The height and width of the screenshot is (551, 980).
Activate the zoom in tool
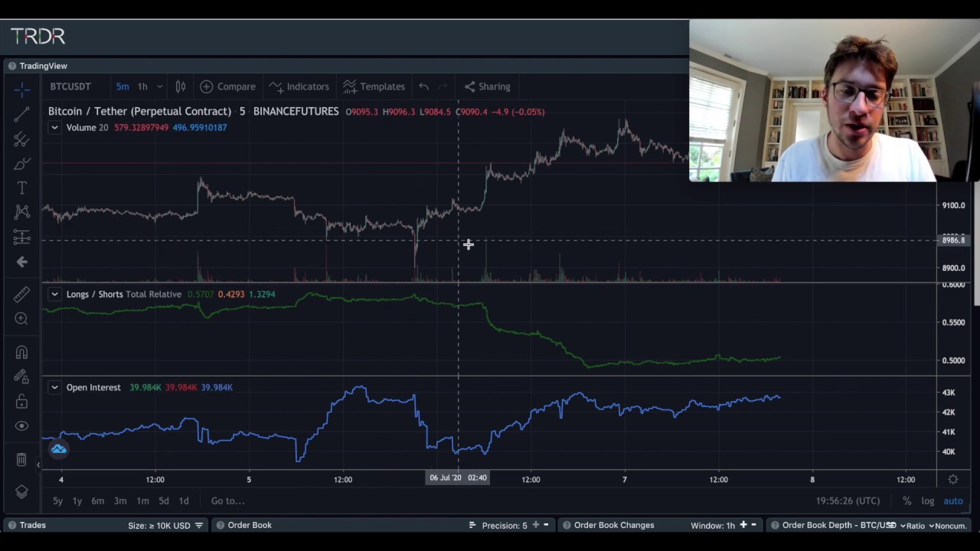(x=21, y=318)
